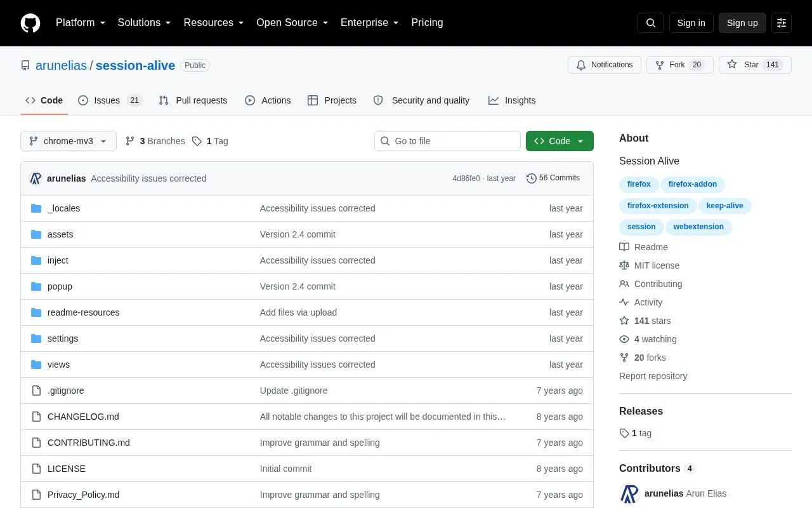Open the chrome-mv3 branch selector
812x508 pixels.
[x=69, y=141]
